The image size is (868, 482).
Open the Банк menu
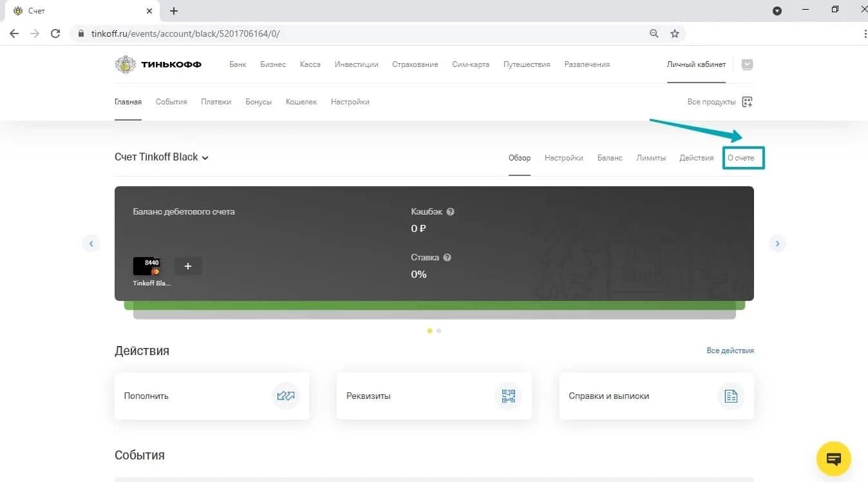(238, 64)
